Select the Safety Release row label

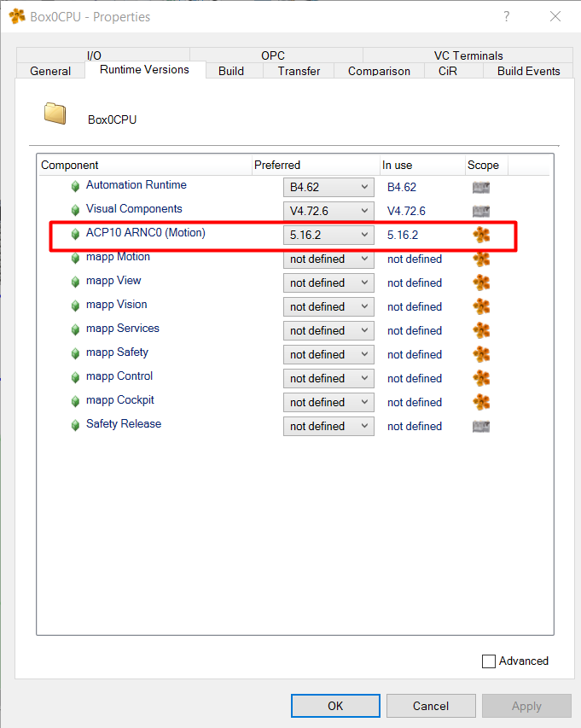coord(124,424)
